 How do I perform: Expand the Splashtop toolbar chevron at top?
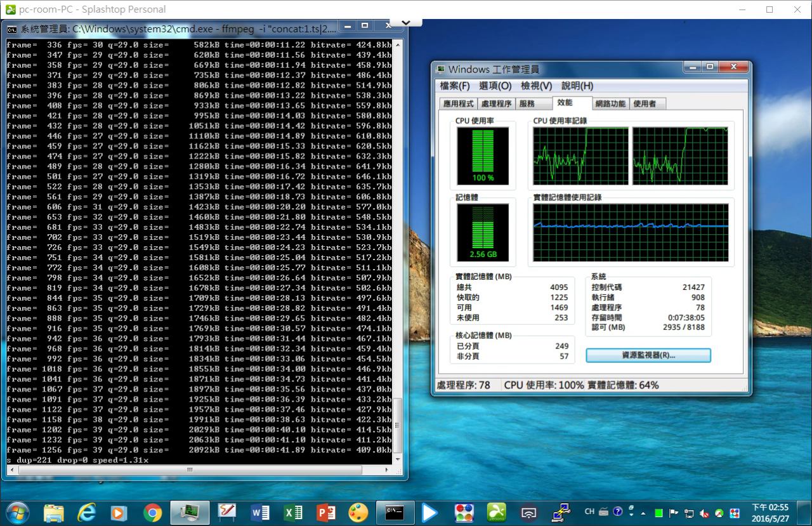(406, 22)
